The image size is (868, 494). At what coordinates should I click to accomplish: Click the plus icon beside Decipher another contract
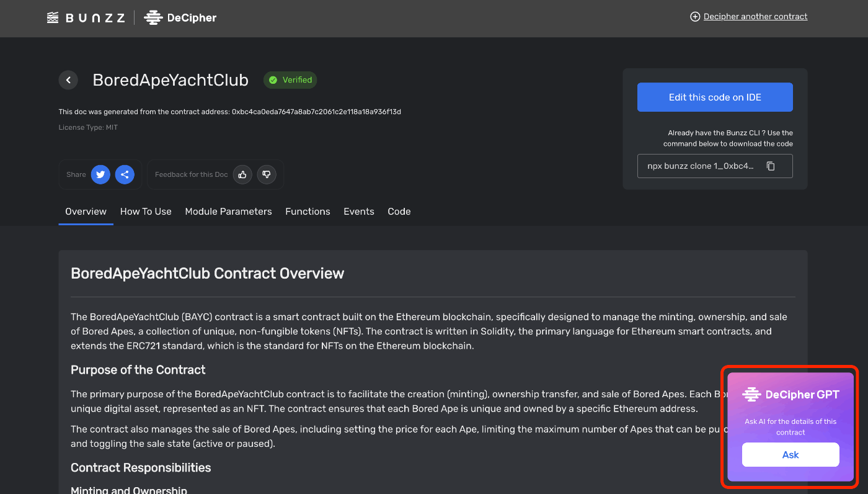695,17
